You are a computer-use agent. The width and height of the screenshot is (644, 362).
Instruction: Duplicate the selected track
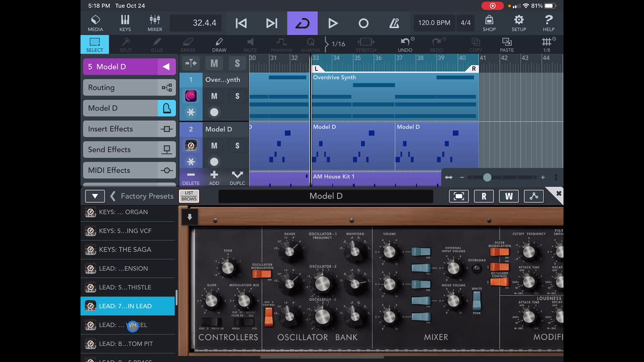237,178
